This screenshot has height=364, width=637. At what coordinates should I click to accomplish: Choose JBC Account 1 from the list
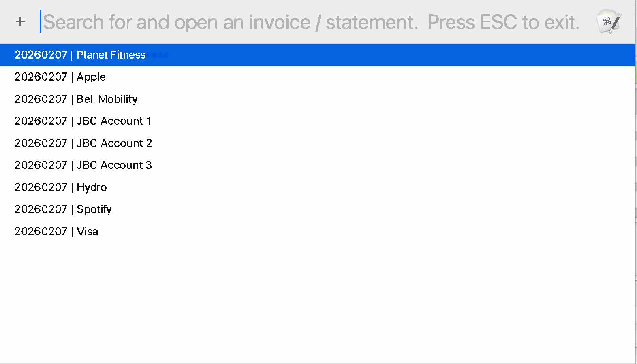(83, 121)
